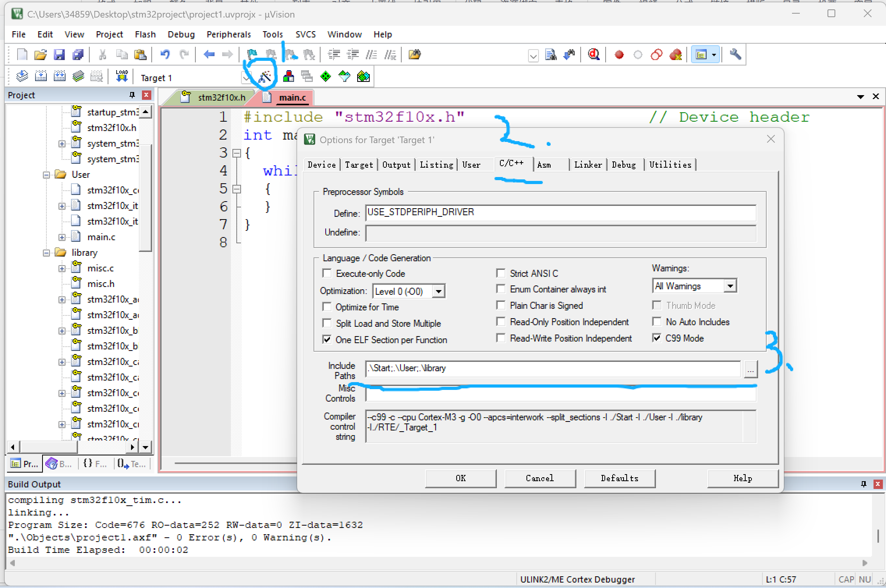Viewport: 886px width, 588px height.
Task: Click the Rebuild all target files icon
Action: [x=59, y=76]
